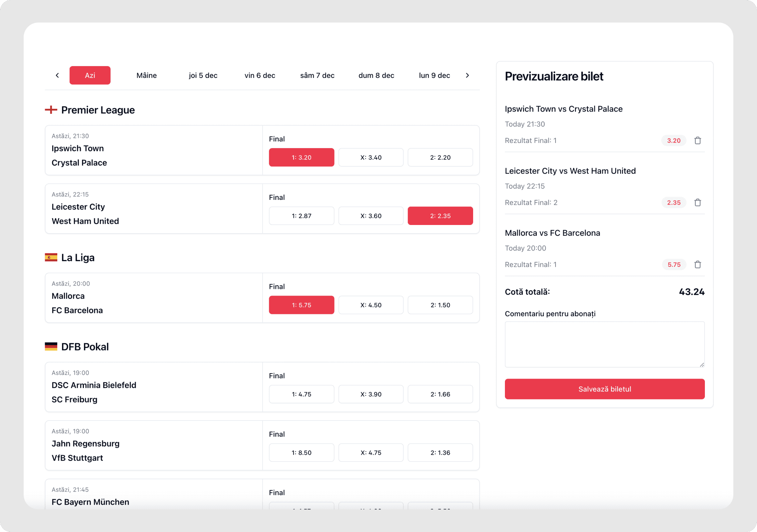Screen dimensions: 757x532
Task: Click La Liga heading
Action: click(78, 258)
